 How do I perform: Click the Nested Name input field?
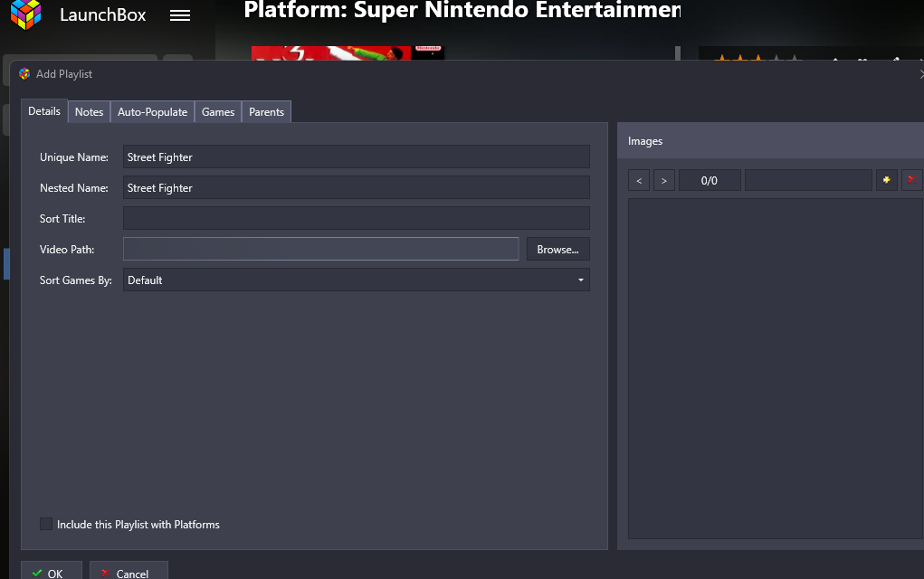[x=356, y=188]
